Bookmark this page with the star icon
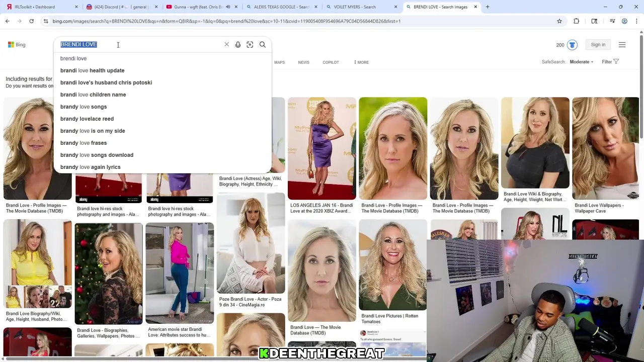The image size is (644, 362). (x=559, y=21)
